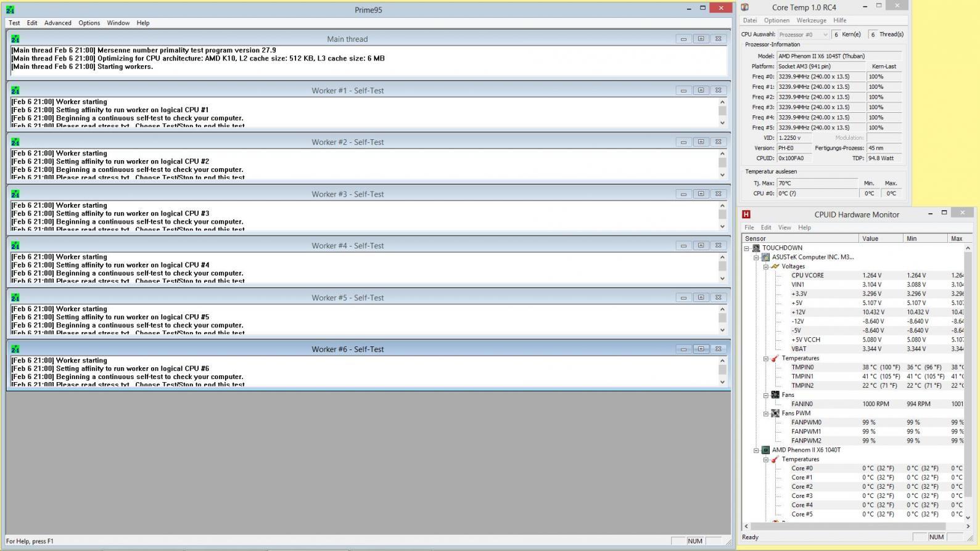Minimize the Main thread child window
Viewport: 980px width, 551px height.
[683, 38]
